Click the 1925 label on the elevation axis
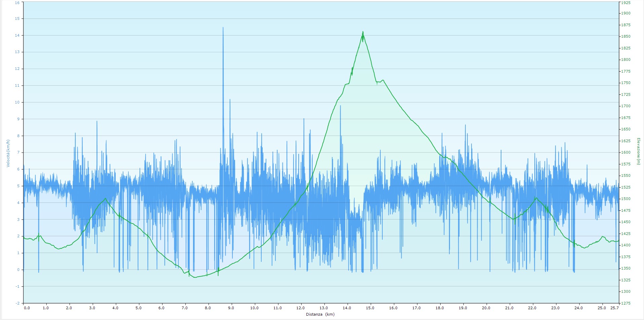Screen dimensions: 644x320 point(626,3)
